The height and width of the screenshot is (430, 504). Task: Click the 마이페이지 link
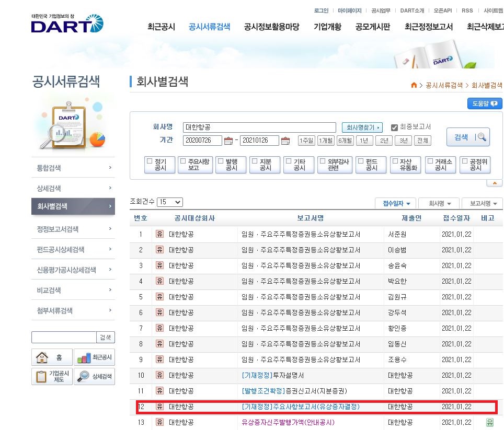point(350,10)
